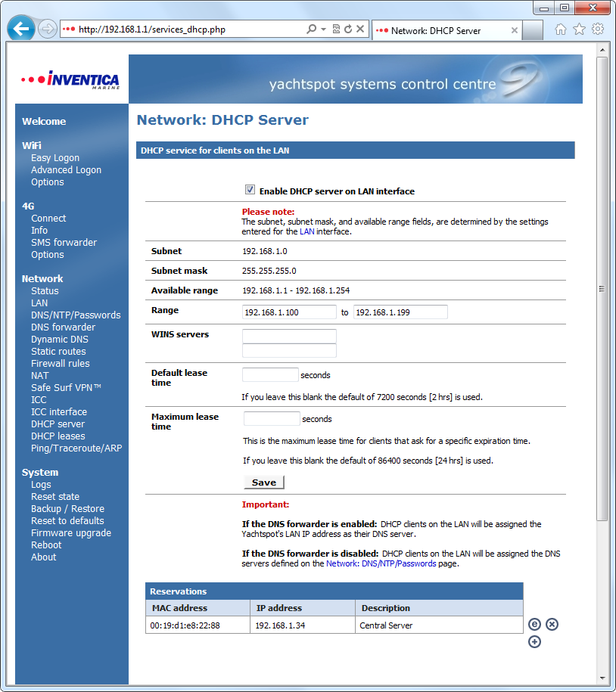Go back to the previous page
The height and width of the screenshot is (692, 616).
click(21, 29)
